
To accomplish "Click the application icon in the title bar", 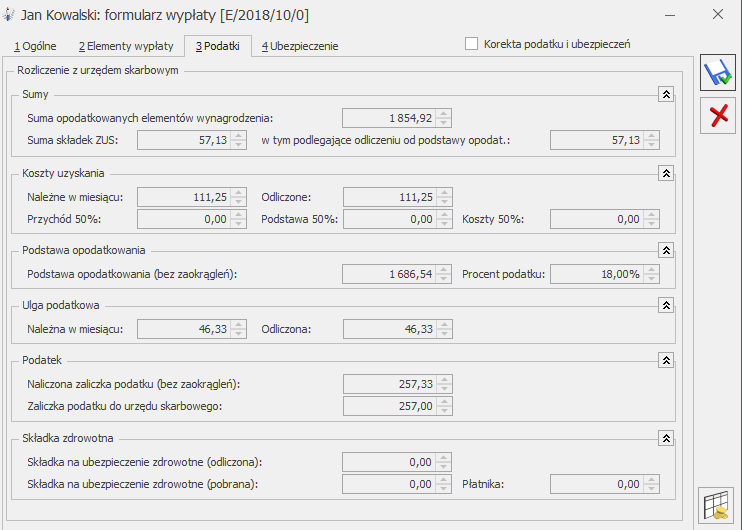I will coord(9,15).
